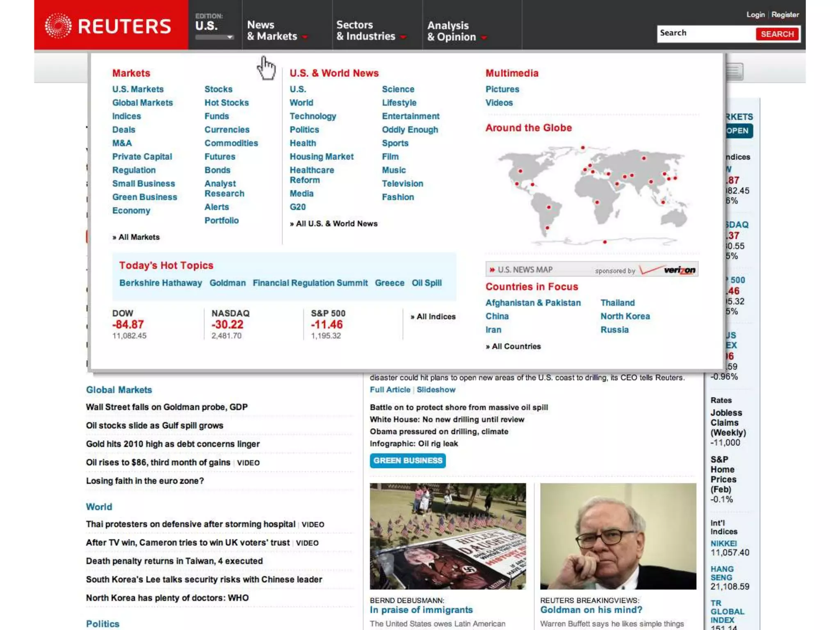This screenshot has width=840, height=630.
Task: Click into the Search input field
Action: (x=705, y=33)
